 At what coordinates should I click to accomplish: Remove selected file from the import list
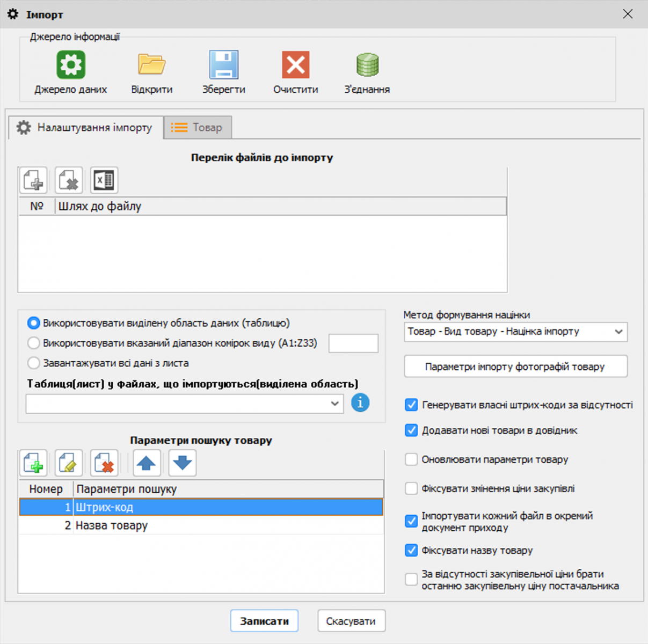pyautogui.click(x=68, y=180)
